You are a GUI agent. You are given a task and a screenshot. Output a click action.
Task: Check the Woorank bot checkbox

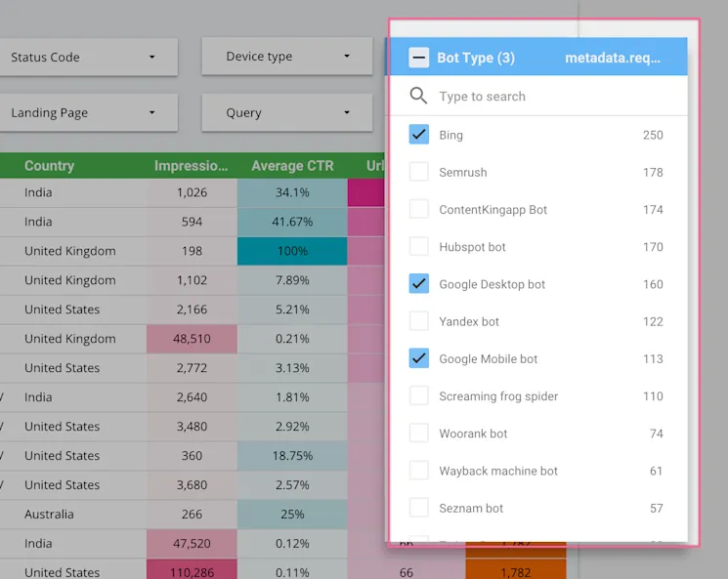point(419,434)
